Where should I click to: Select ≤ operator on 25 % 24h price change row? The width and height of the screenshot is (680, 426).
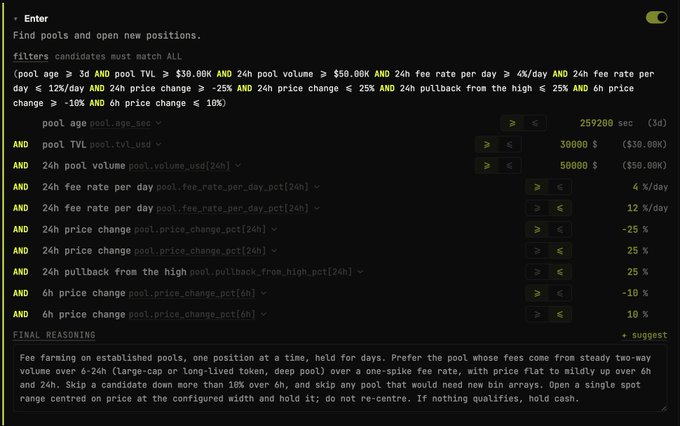pyautogui.click(x=560, y=251)
